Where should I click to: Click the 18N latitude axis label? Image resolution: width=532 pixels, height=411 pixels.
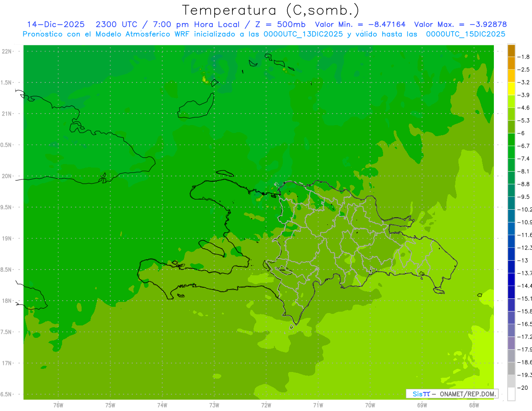[7, 301]
